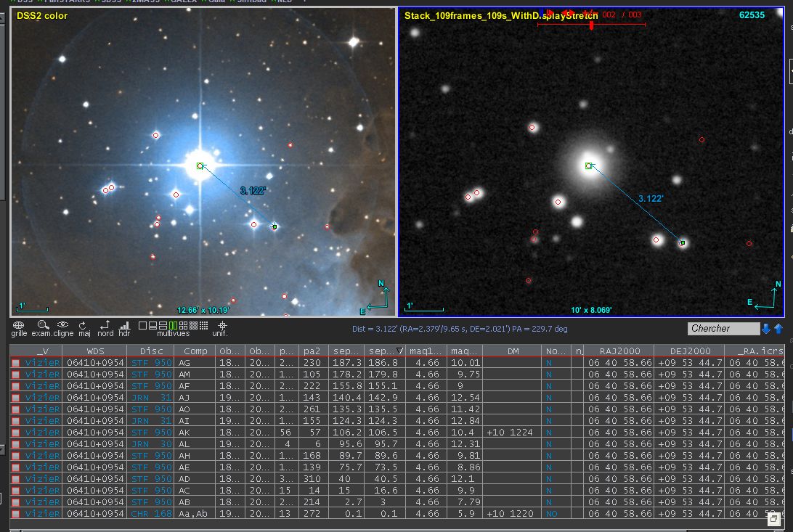Select the exam. magnifier tool

(x=43, y=325)
